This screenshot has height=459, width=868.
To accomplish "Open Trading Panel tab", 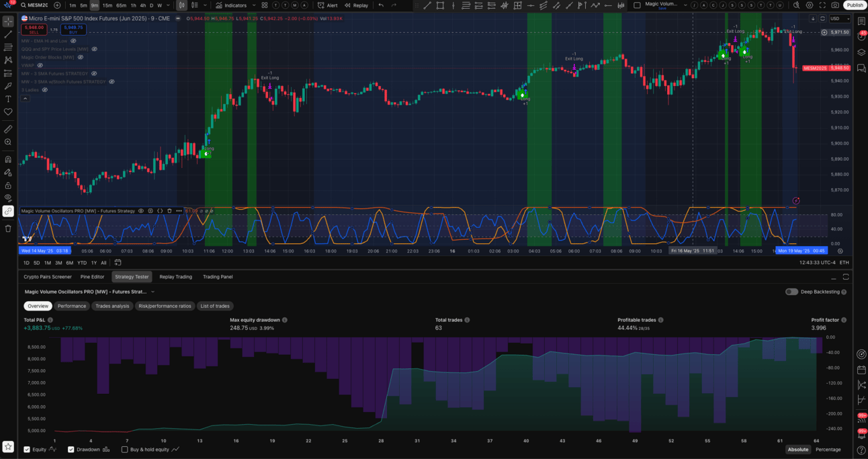I will 217,277.
